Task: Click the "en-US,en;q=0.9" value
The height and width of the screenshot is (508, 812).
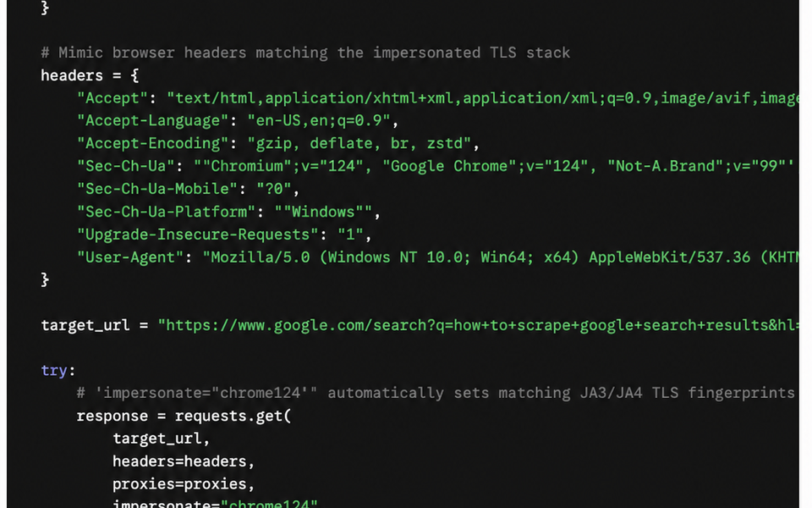Action: coord(319,121)
